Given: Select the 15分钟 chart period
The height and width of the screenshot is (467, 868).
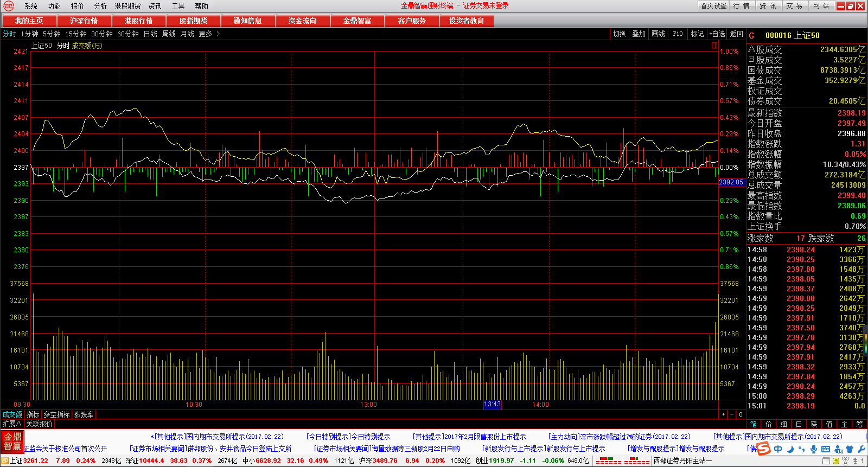Looking at the screenshot, I should (x=76, y=34).
